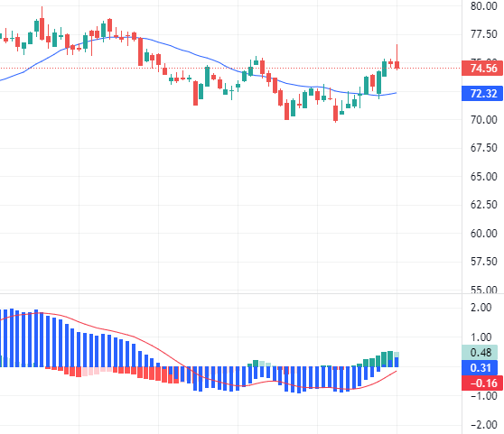Click the blue 72.32 moving average label

point(481,94)
